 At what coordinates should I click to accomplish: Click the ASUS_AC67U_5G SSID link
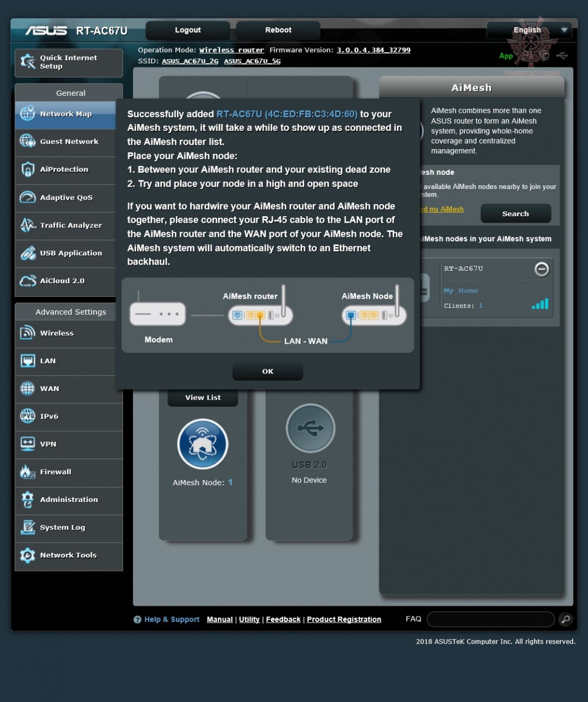click(x=252, y=61)
